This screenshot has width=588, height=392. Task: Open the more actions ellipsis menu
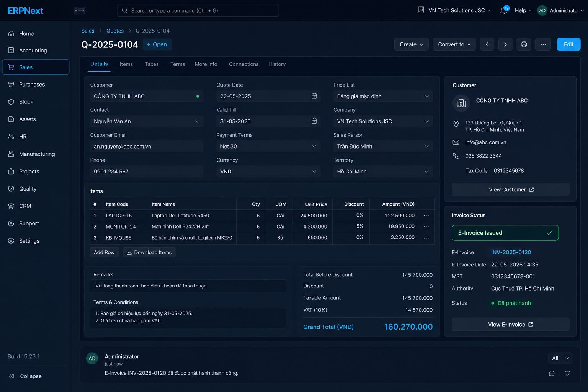click(x=543, y=44)
